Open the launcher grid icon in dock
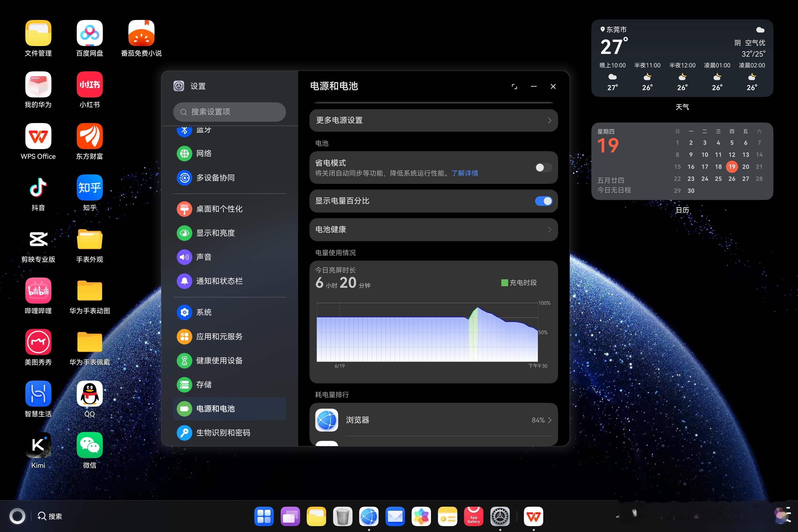798x532 pixels. point(264,516)
